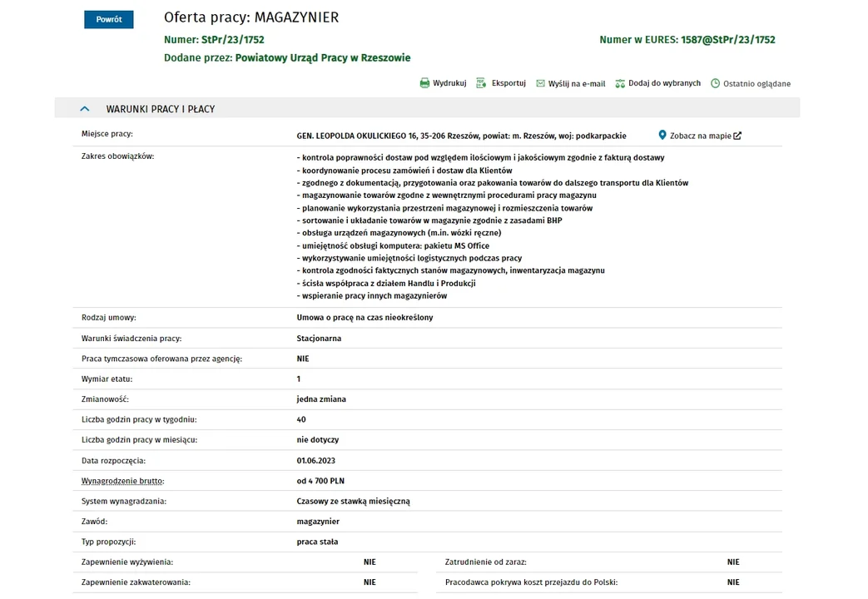
Task: Click the Dodaj do wybranych icon
Action: (x=620, y=83)
